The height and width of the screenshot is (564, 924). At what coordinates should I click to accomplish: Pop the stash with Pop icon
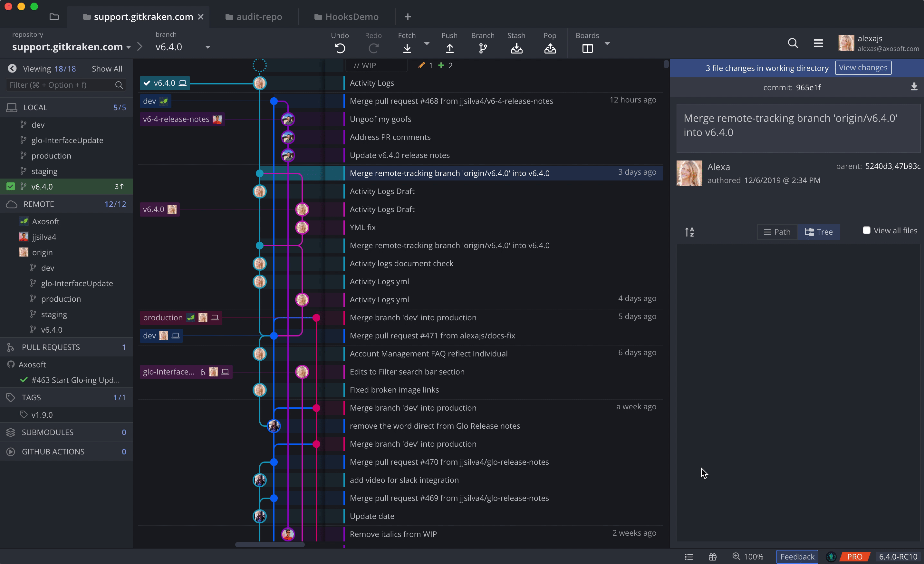pyautogui.click(x=550, y=48)
